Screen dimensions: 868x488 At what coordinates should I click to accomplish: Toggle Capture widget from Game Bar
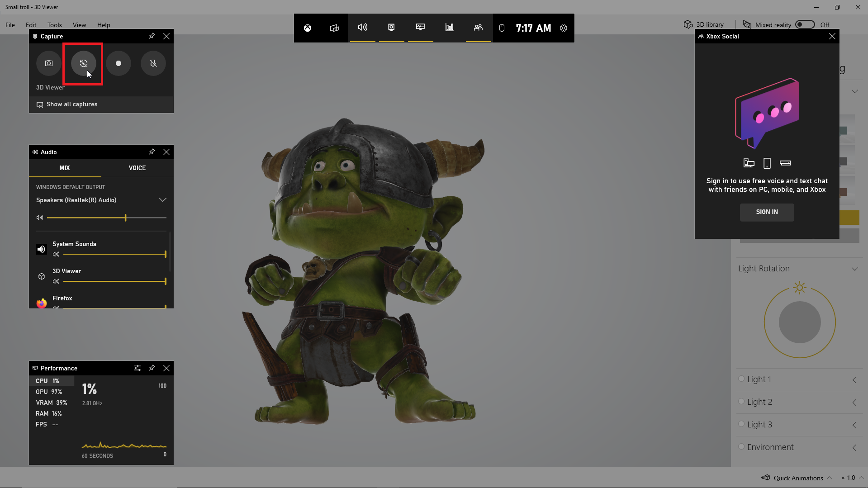pos(391,28)
